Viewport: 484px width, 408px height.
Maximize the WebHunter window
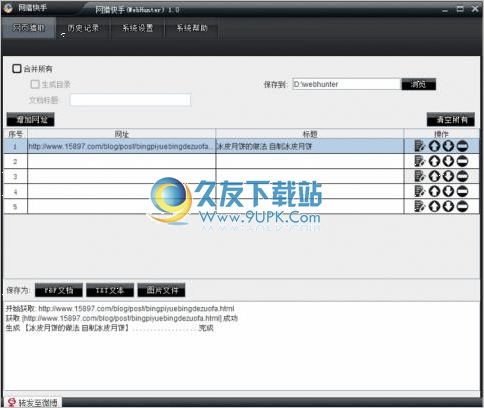click(460, 9)
